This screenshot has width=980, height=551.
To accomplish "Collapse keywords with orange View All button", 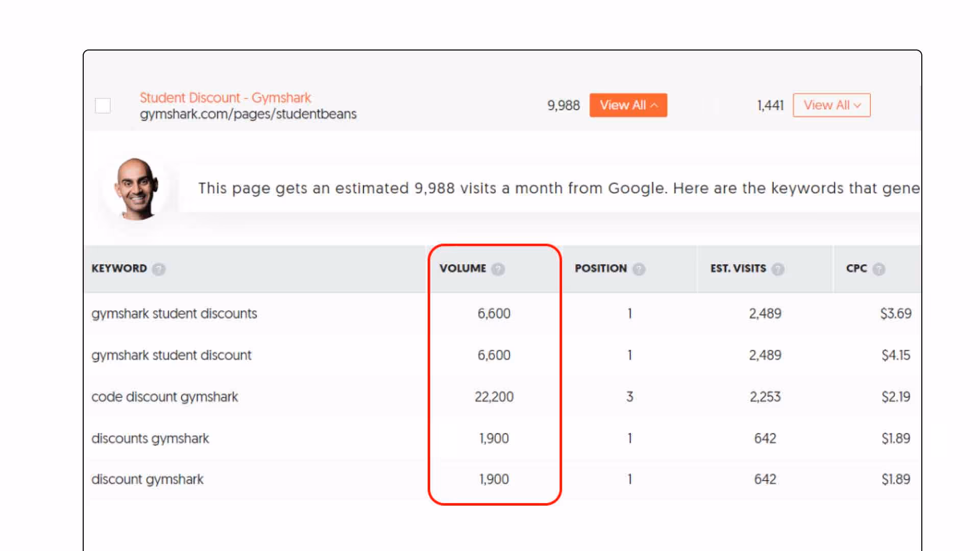I will tap(628, 105).
